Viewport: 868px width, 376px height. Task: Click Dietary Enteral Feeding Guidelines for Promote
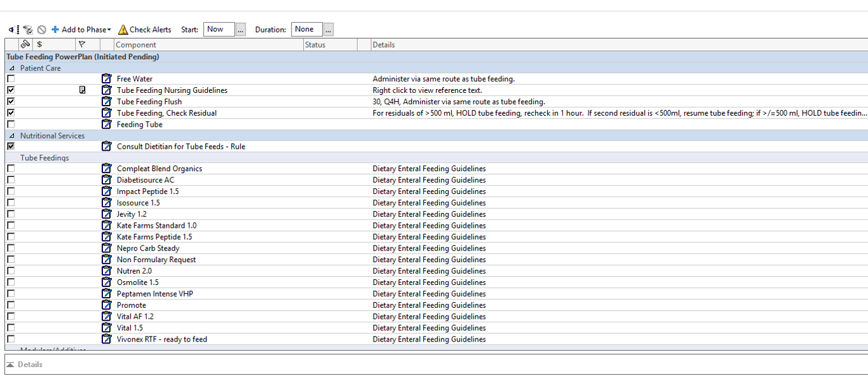tap(430, 305)
